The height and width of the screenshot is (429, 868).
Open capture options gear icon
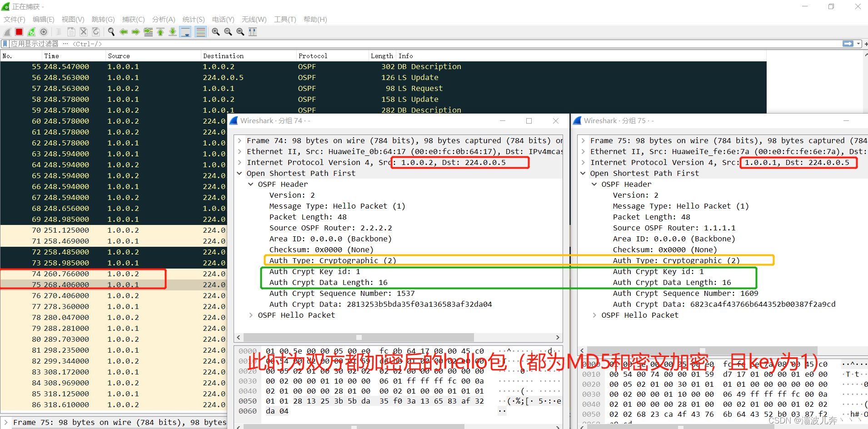[44, 32]
